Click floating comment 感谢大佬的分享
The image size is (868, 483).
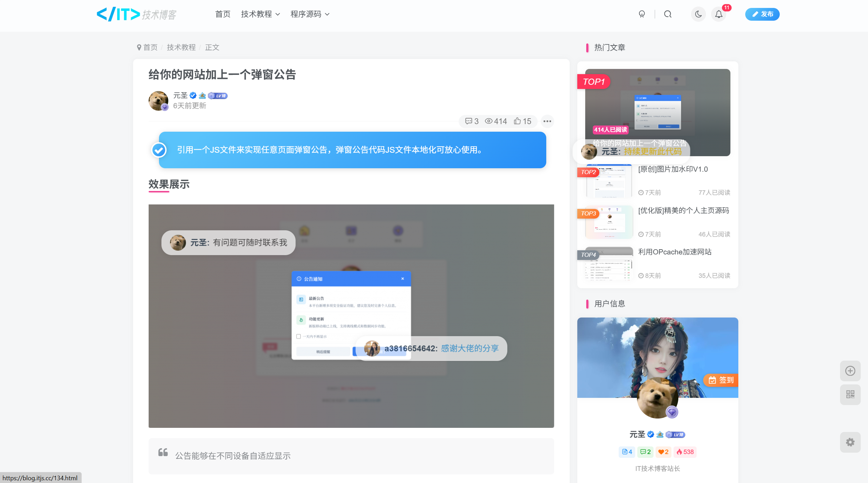click(x=431, y=349)
